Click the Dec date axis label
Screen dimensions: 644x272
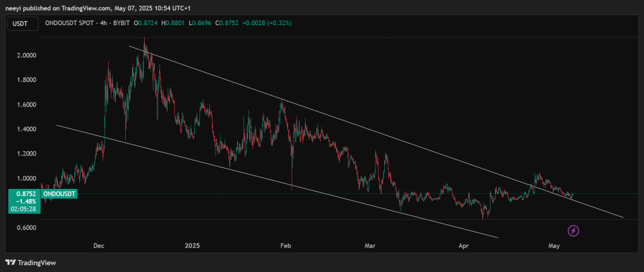(x=99, y=246)
